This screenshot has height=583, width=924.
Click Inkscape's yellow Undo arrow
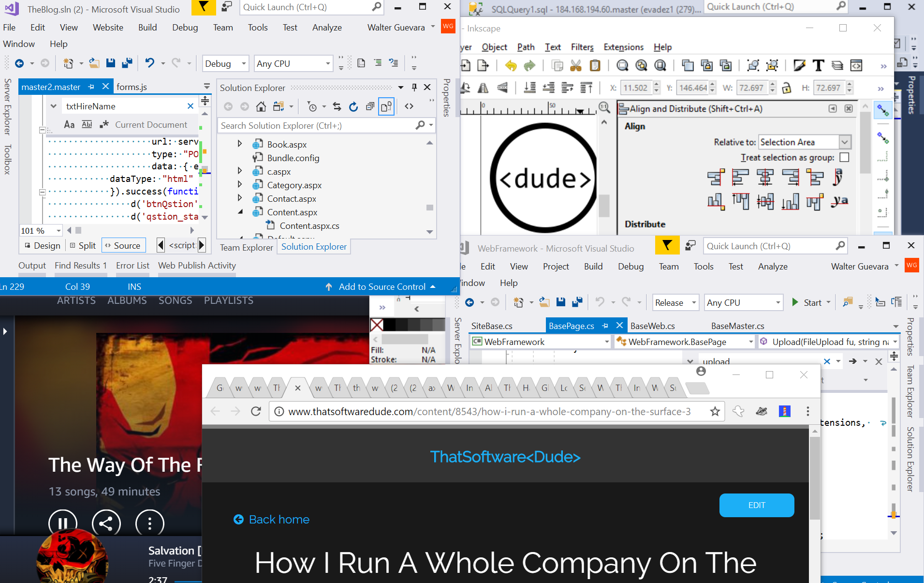point(511,65)
